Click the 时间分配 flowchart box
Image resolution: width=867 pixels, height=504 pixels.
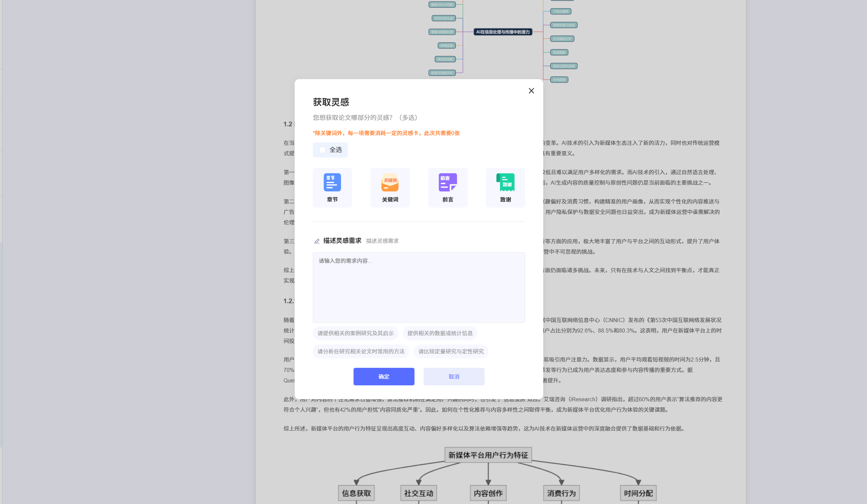click(x=638, y=493)
